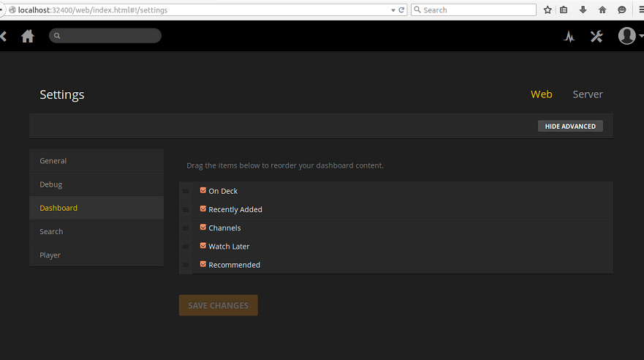Click drag handle for Recommended row
Viewport: 644px width, 360px height.
click(x=186, y=265)
